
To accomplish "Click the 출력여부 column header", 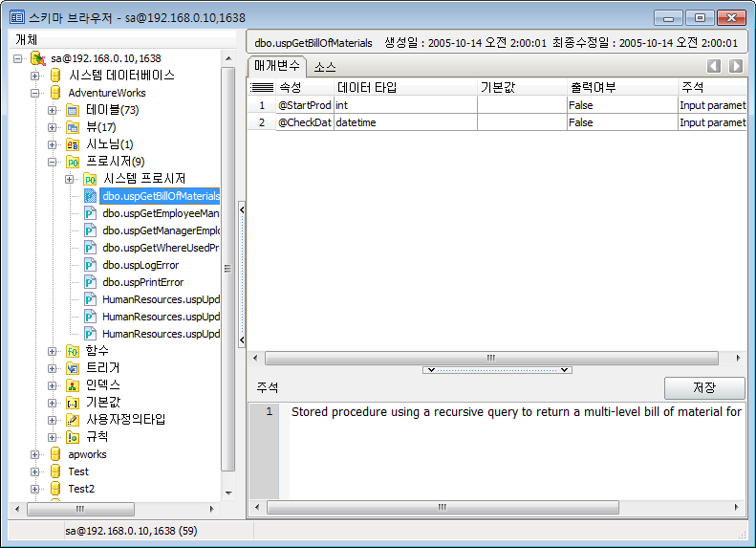I will tap(622, 87).
